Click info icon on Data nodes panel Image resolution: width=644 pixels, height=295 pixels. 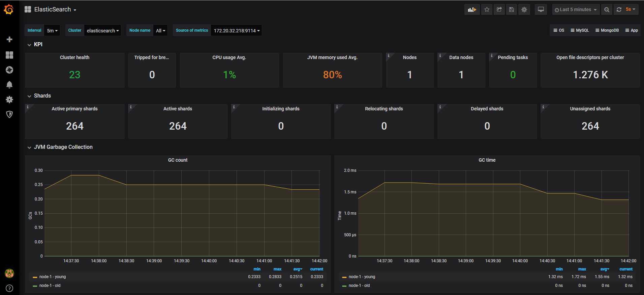pos(440,55)
